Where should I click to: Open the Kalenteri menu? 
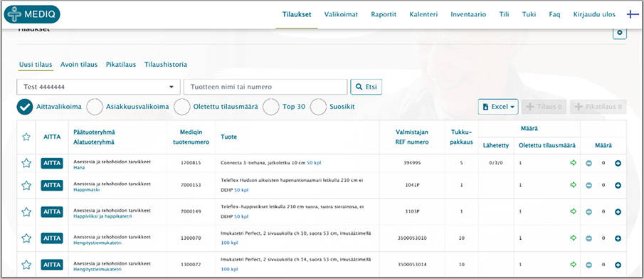[x=423, y=14]
